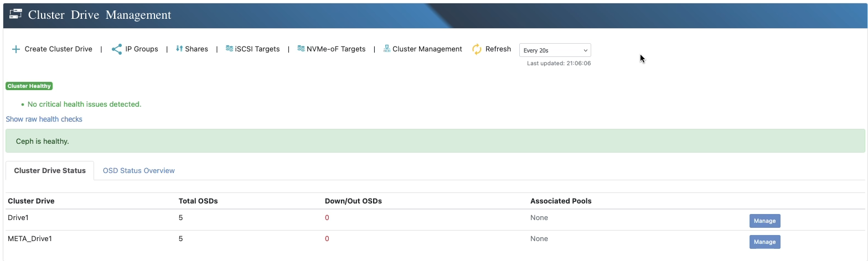
Task: Select the Cluster Drive Status tab
Action: [x=50, y=170]
